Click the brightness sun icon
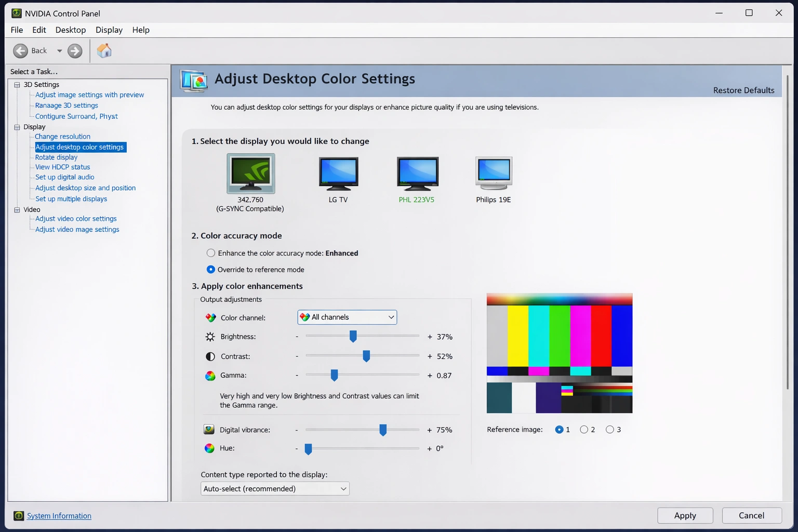This screenshot has height=532, width=798. tap(210, 337)
